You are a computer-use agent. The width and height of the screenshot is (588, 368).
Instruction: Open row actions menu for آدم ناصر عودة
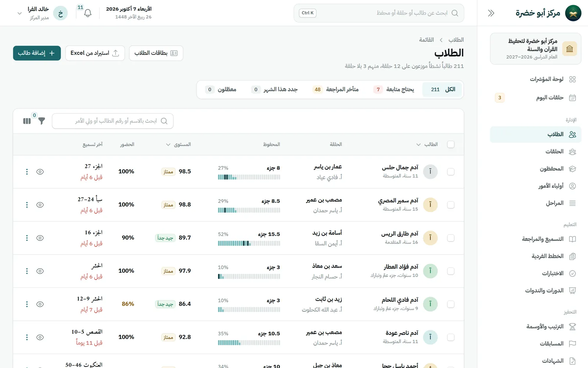point(27,337)
